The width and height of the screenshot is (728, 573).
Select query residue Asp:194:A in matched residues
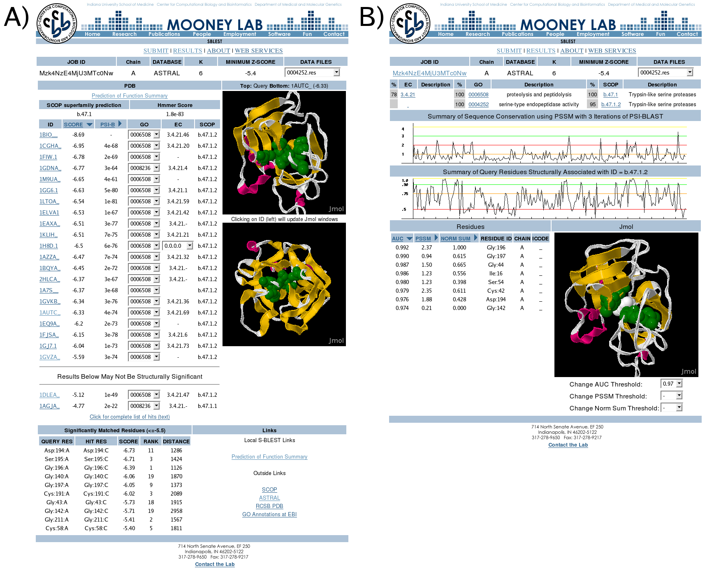pyautogui.click(x=57, y=450)
